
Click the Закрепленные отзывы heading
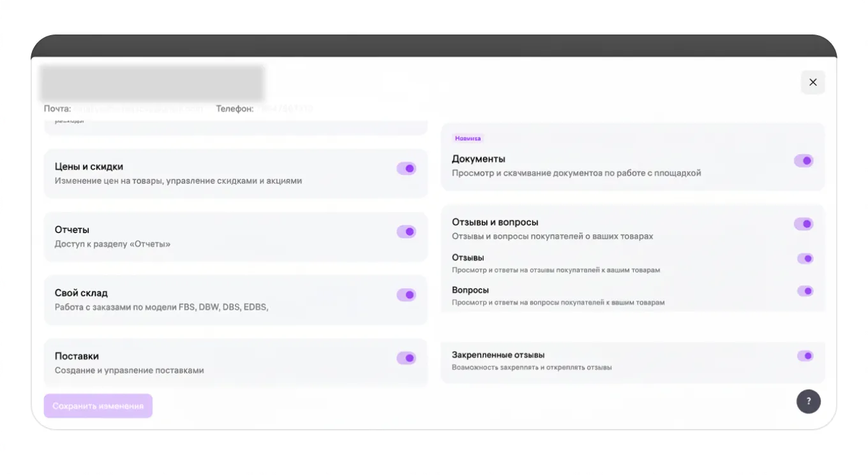(498, 355)
